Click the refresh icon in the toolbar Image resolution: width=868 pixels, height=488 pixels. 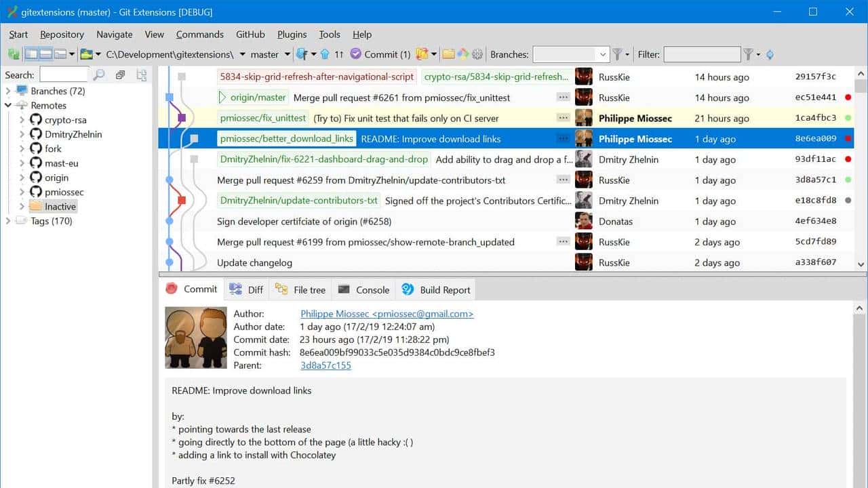pos(14,54)
